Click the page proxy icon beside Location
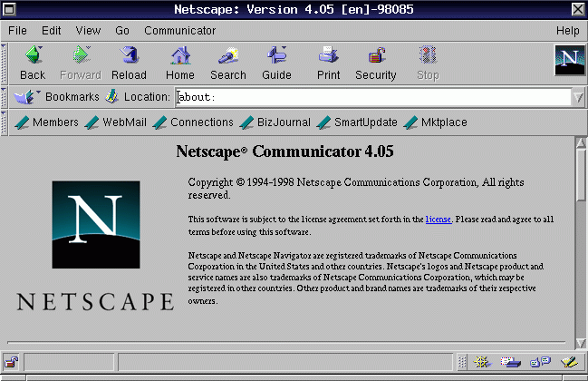588x381 pixels. (111, 97)
